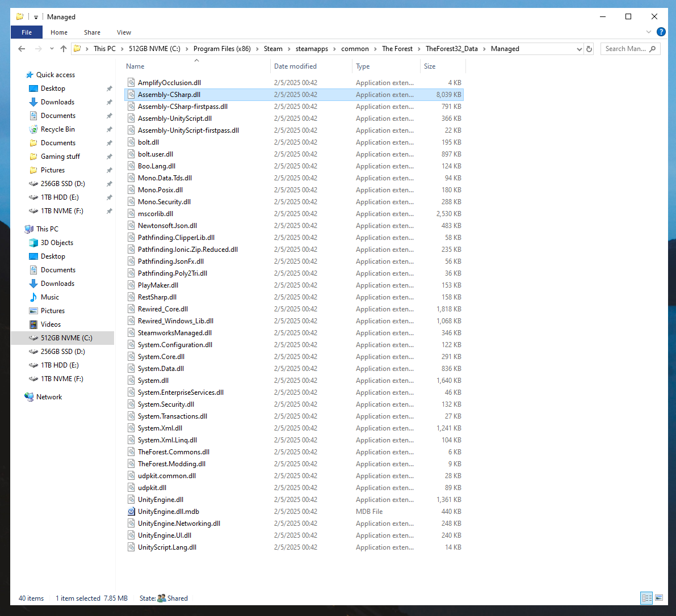Navigate to This PC via the breadcrumb
The width and height of the screenshot is (676, 616).
tap(103, 49)
